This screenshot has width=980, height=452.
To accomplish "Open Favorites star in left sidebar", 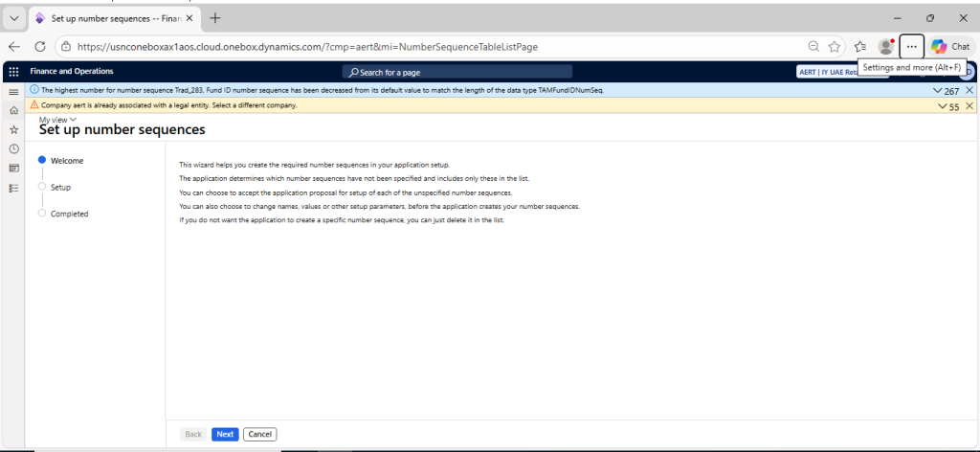I will [x=13, y=129].
